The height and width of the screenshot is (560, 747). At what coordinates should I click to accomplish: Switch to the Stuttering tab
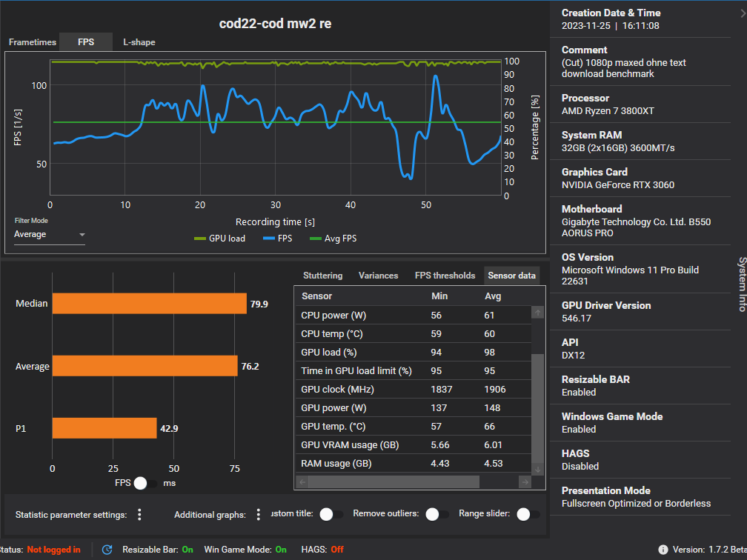(x=322, y=276)
